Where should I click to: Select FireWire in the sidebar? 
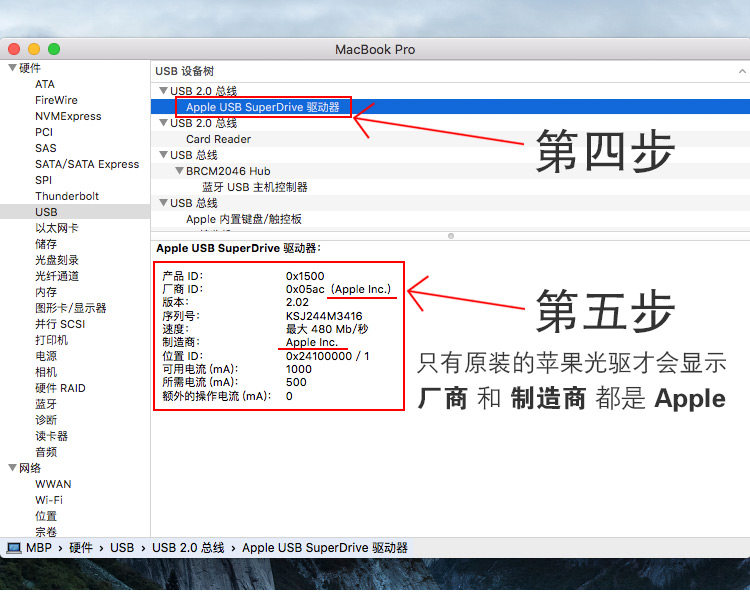point(56,100)
